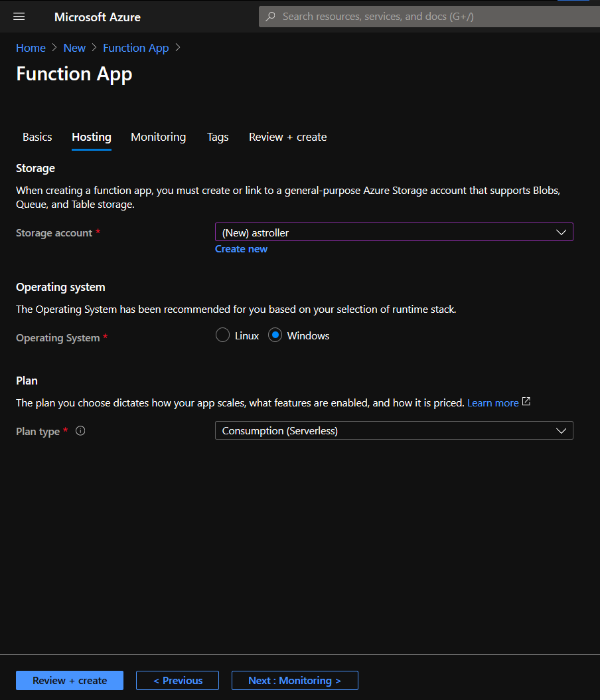Switch to the Basics tab

[37, 137]
